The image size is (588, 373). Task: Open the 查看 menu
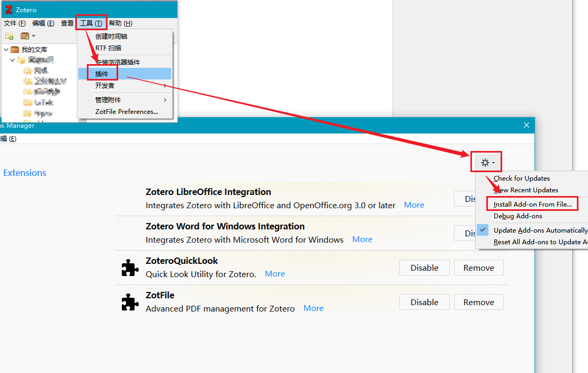[67, 23]
